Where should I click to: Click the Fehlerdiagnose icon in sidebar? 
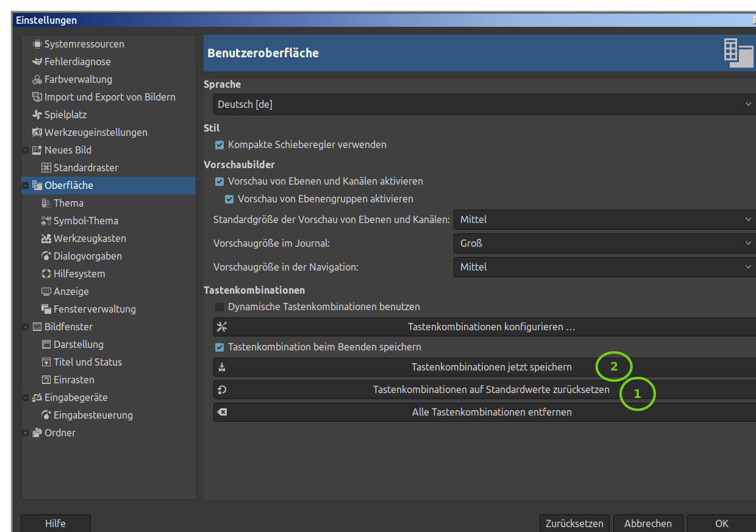[x=37, y=62]
